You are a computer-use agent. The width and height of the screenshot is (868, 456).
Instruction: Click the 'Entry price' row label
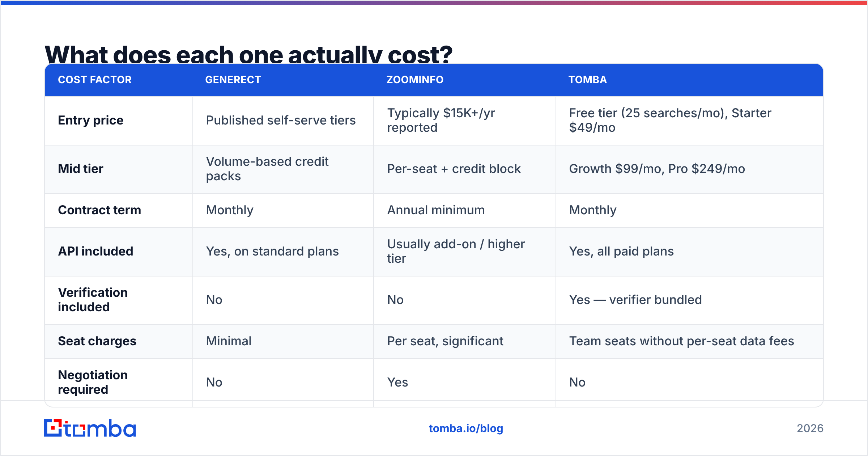[91, 120]
